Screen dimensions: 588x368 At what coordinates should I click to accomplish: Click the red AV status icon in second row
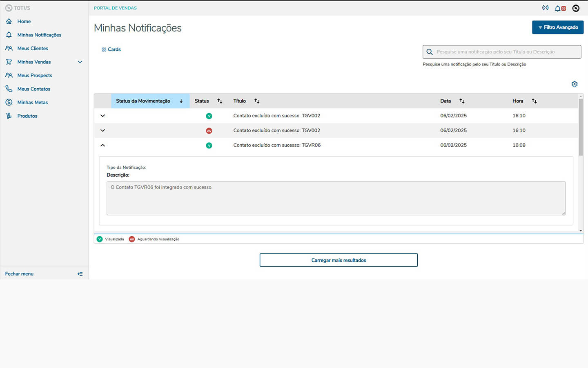point(209,131)
